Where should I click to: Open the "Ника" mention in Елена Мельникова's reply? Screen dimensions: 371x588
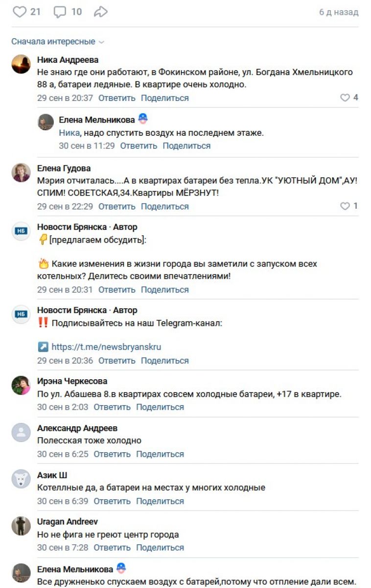tap(69, 133)
